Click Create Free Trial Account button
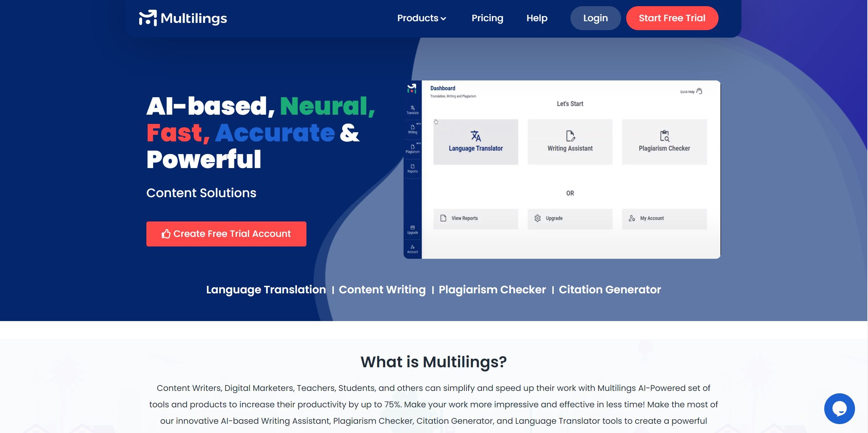The height and width of the screenshot is (433, 868). [226, 234]
